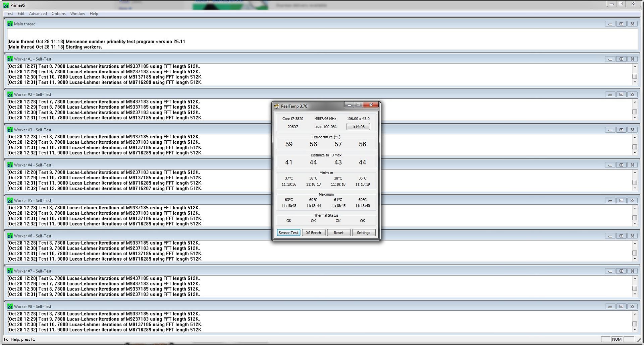
Task: Maximize the Worker #4 child window
Action: [x=621, y=165]
